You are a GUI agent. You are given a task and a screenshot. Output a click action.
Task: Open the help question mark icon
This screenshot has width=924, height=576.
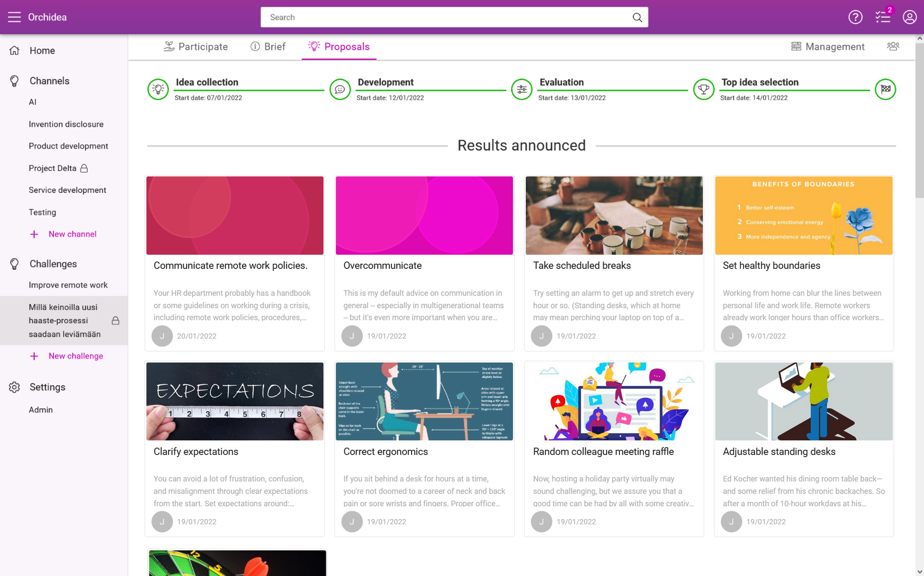(x=855, y=17)
